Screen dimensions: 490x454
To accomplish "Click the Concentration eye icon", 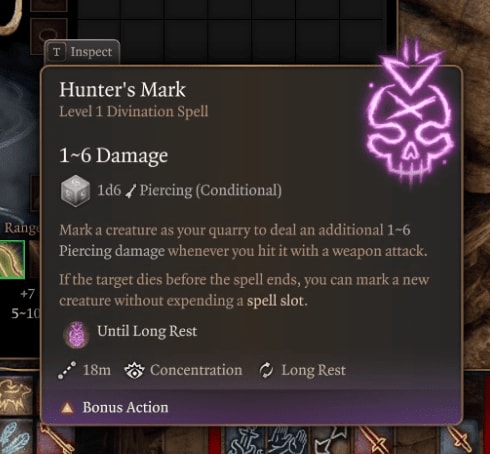I will click(x=134, y=370).
